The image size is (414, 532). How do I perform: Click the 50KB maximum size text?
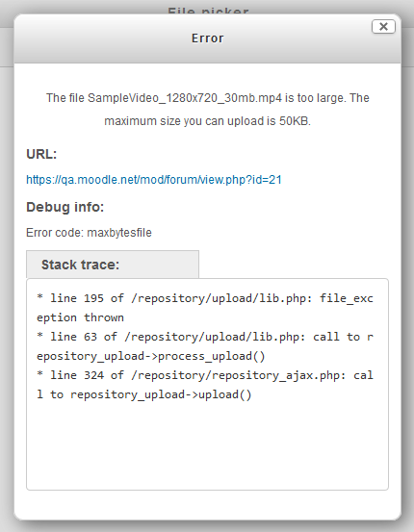[x=294, y=121]
